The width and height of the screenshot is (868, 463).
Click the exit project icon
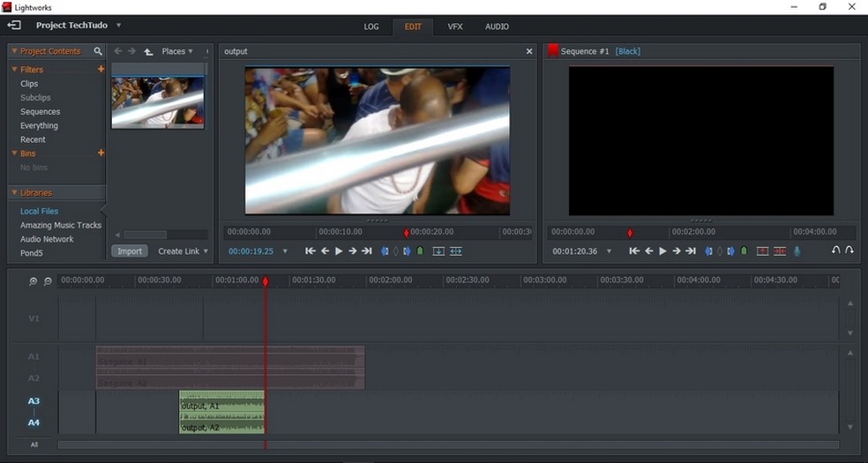(14, 25)
